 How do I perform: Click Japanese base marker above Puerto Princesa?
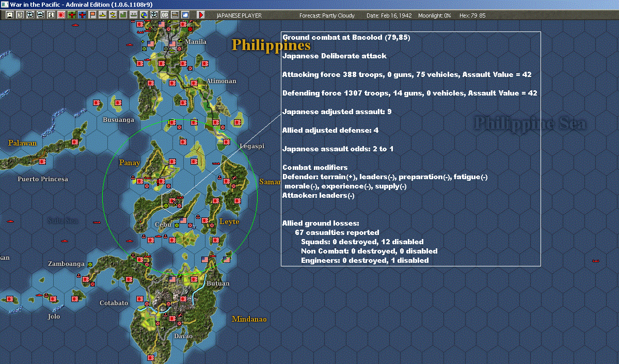click(x=42, y=162)
